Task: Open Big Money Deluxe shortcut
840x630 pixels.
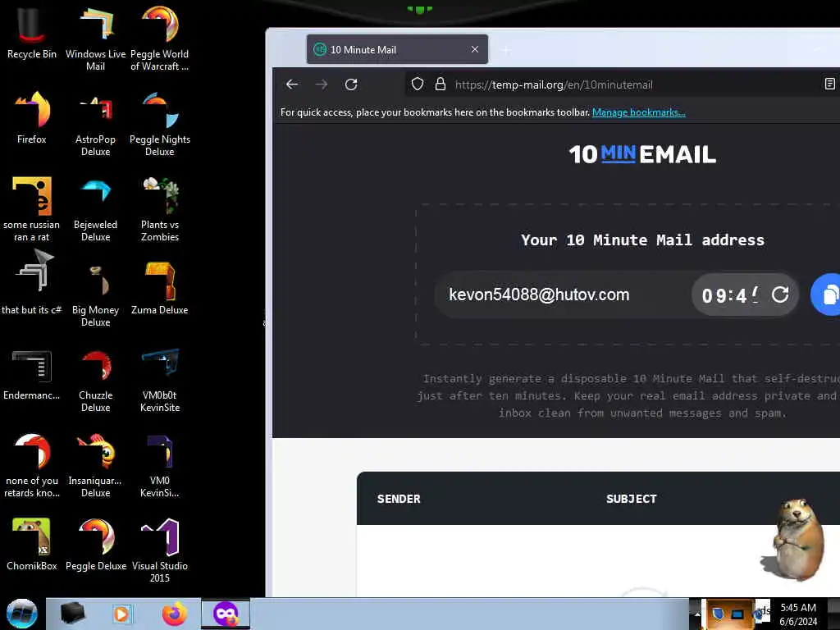Action: (x=95, y=294)
